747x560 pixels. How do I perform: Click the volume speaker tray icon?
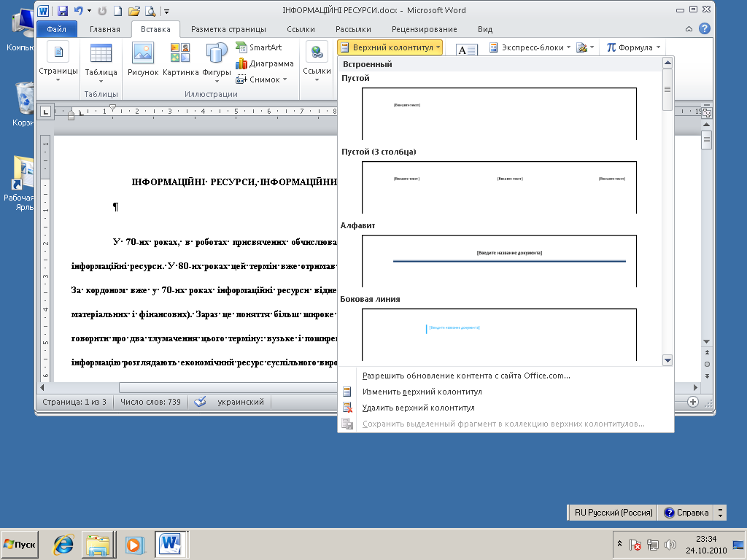click(x=670, y=545)
